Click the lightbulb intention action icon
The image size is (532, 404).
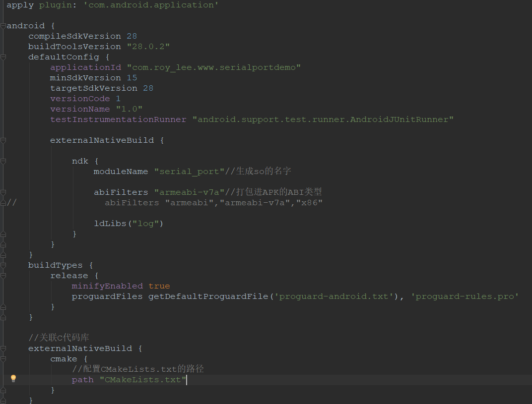click(13, 379)
